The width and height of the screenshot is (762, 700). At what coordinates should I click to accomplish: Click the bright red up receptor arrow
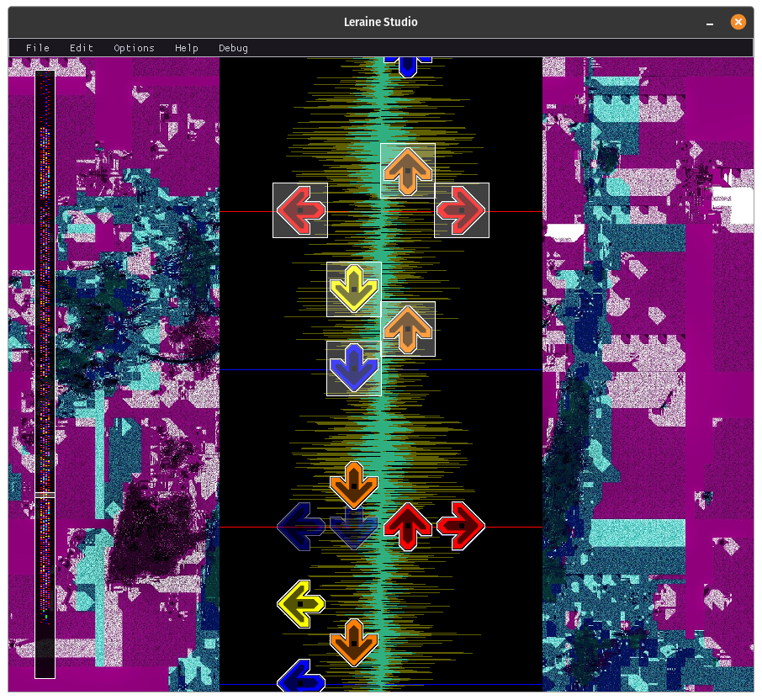point(408,527)
